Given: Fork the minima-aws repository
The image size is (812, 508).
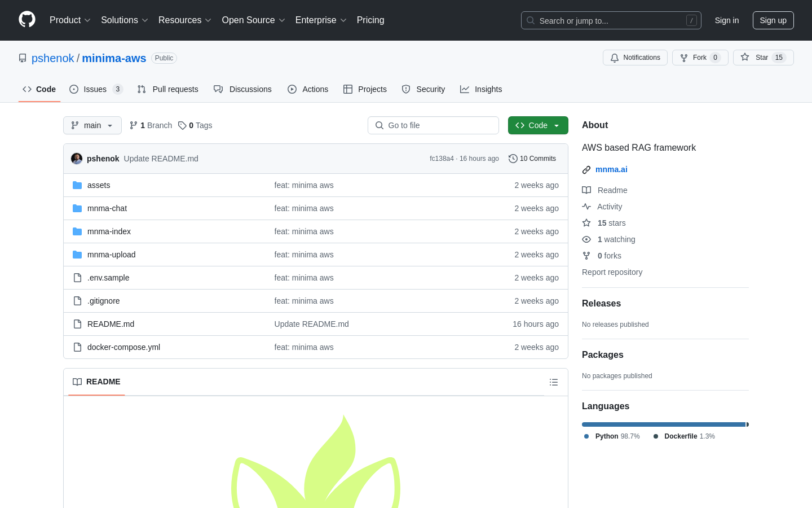Looking at the screenshot, I should [700, 58].
